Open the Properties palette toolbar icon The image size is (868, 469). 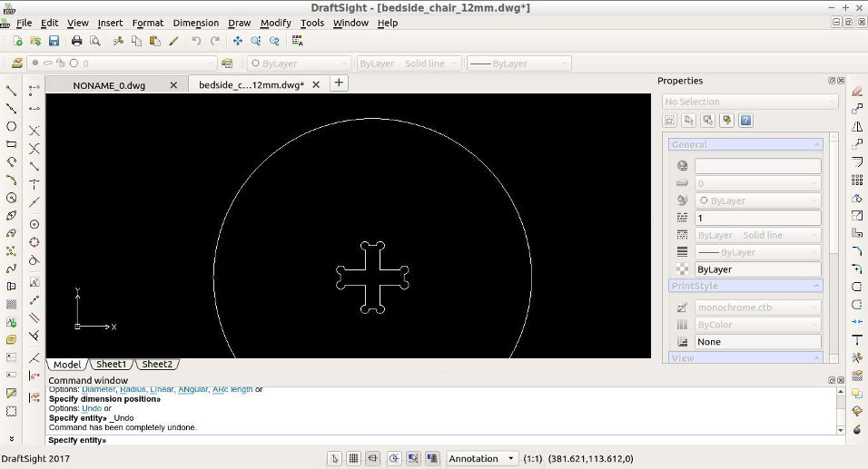point(297,41)
